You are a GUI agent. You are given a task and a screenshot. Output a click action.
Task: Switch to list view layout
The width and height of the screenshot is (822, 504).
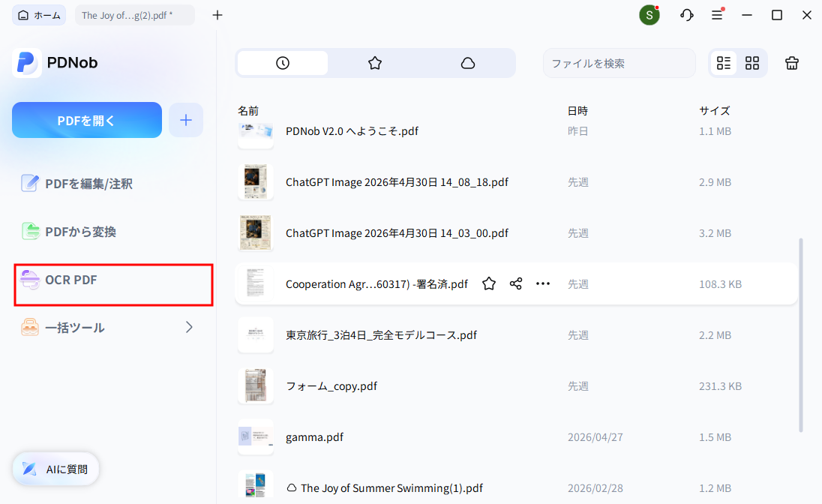(724, 63)
